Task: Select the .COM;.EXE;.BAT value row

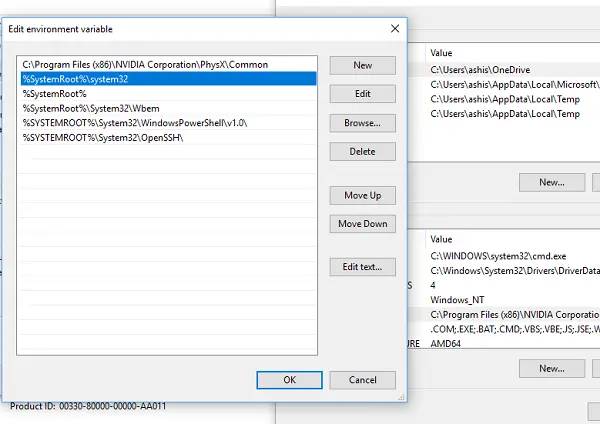Action: (515, 329)
